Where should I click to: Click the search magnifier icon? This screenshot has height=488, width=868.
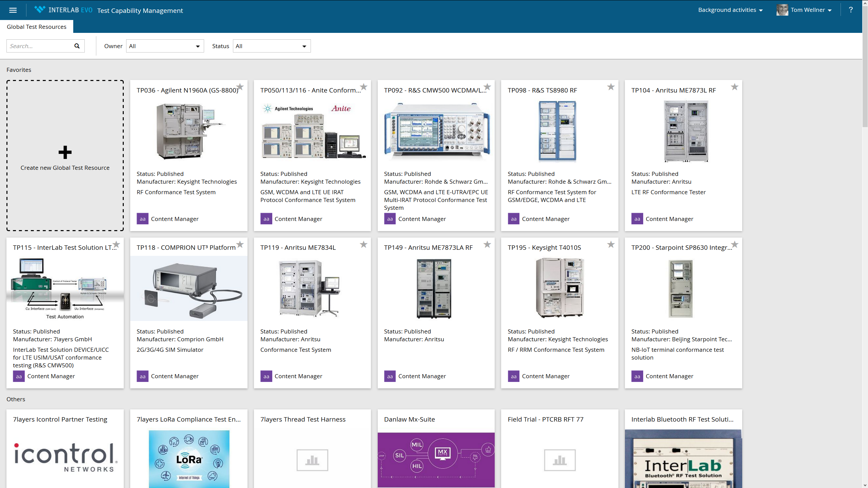(77, 46)
